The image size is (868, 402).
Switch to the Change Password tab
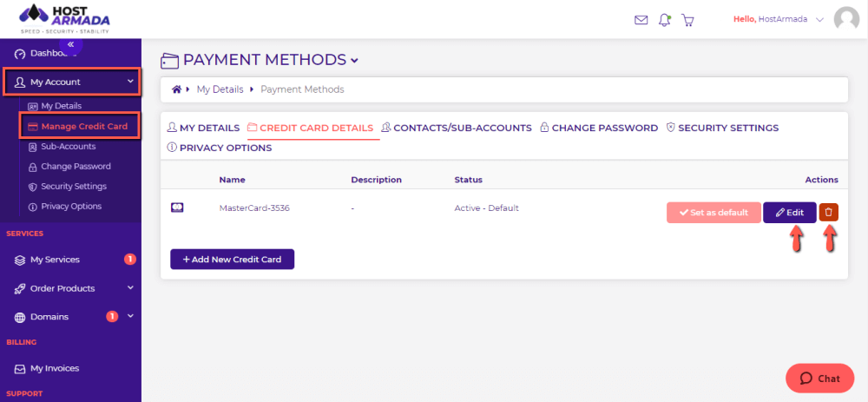click(x=598, y=128)
